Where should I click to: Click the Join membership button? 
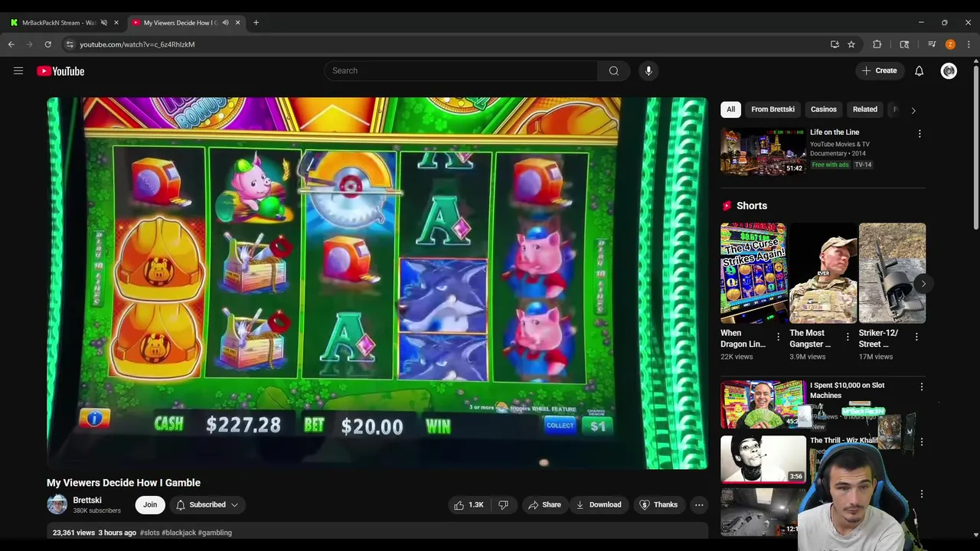pos(150,505)
